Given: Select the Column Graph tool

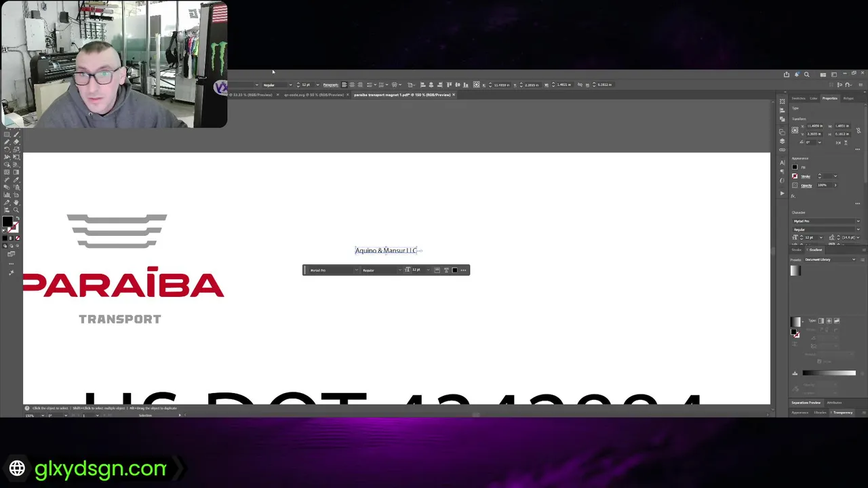Looking at the screenshot, I should tap(7, 195).
